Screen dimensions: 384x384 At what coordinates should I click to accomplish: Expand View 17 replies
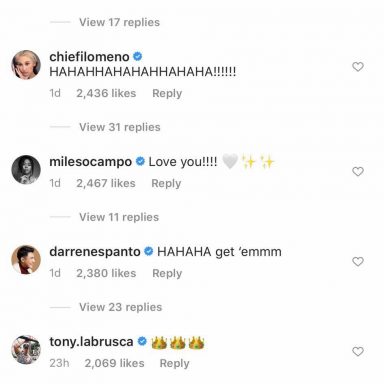pyautogui.click(x=119, y=22)
